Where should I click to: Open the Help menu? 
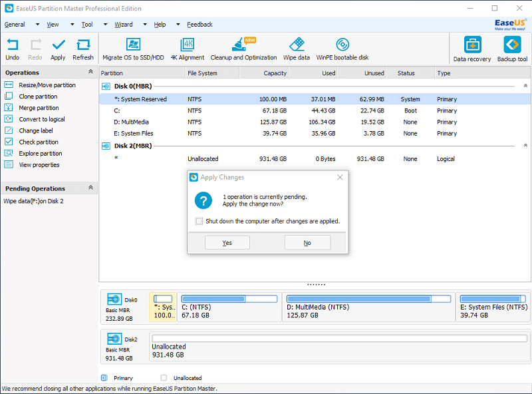pos(160,25)
